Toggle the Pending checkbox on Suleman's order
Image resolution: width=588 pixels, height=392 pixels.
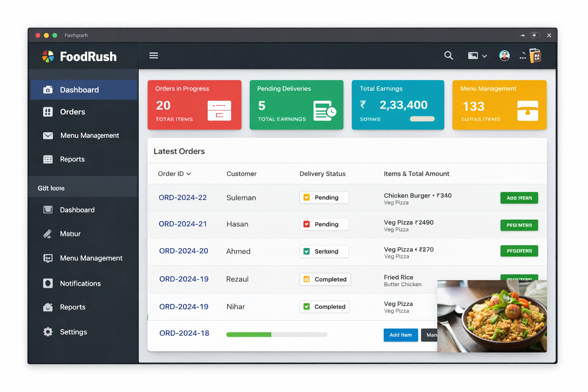pyautogui.click(x=306, y=198)
